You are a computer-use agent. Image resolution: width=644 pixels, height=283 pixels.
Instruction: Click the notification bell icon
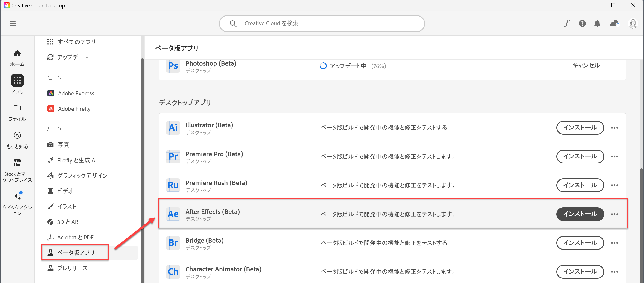coord(597,23)
